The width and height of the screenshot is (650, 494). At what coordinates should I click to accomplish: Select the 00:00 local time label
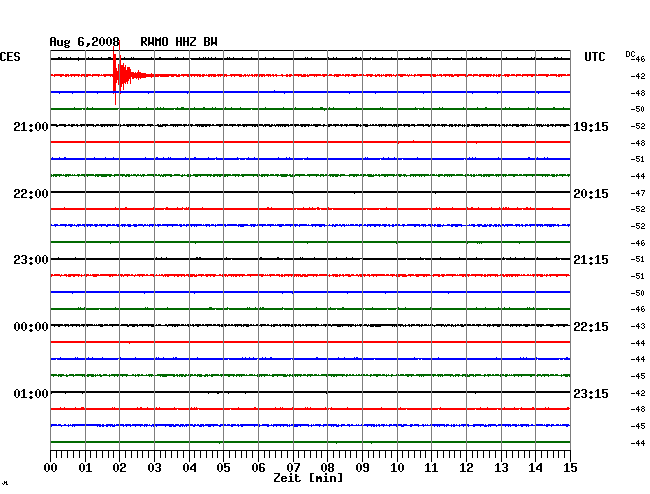coord(31,327)
